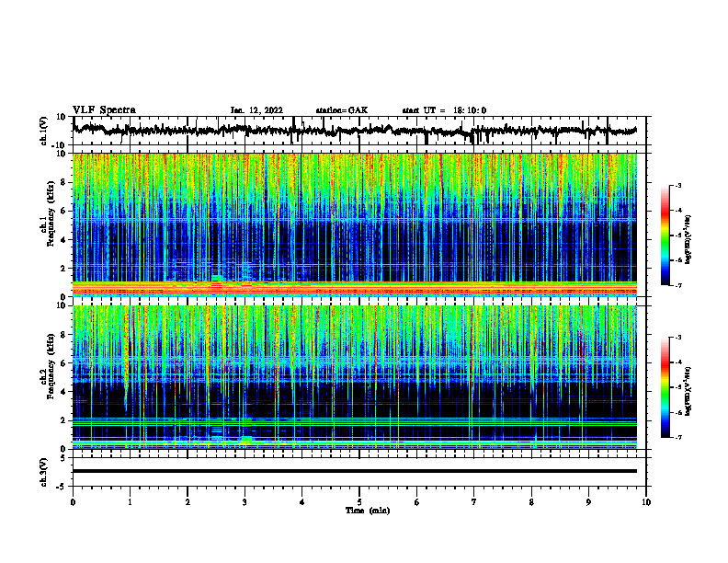Click time axis tick label "6"
728x563 pixels.
pos(417,502)
